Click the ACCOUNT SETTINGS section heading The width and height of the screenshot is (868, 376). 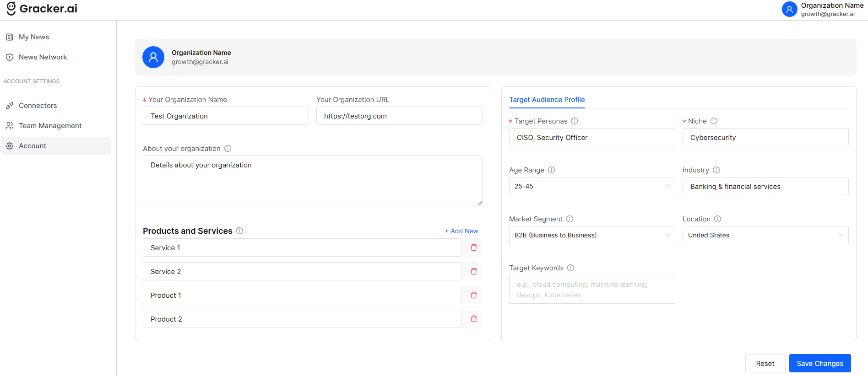tap(32, 81)
